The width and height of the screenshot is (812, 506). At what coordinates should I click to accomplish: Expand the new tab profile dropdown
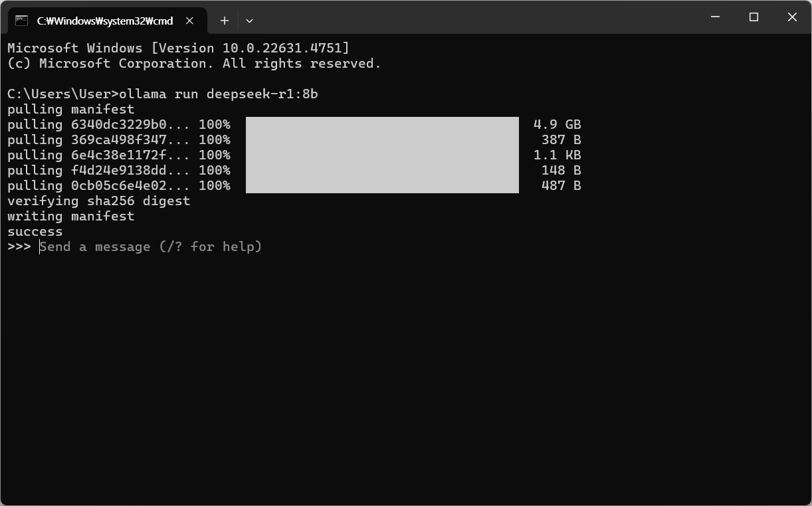[x=249, y=21]
